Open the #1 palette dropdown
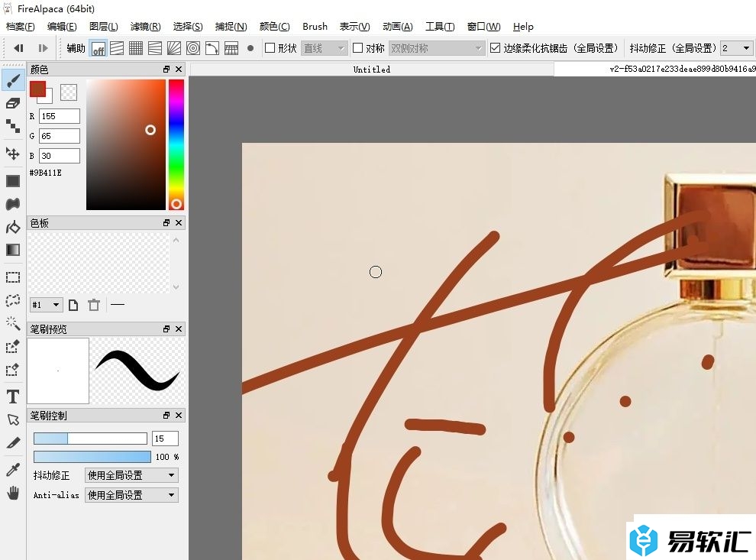Screen dimensions: 756x560 coord(47,305)
